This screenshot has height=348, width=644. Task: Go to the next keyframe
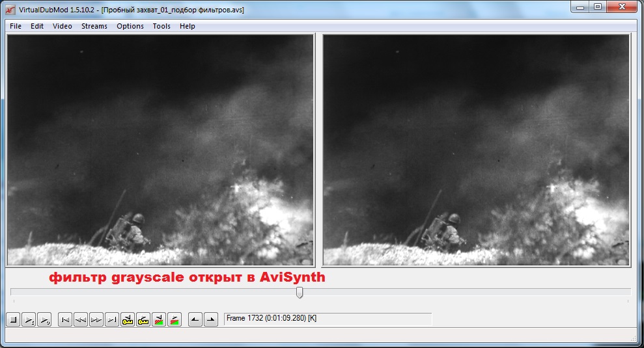(x=143, y=319)
